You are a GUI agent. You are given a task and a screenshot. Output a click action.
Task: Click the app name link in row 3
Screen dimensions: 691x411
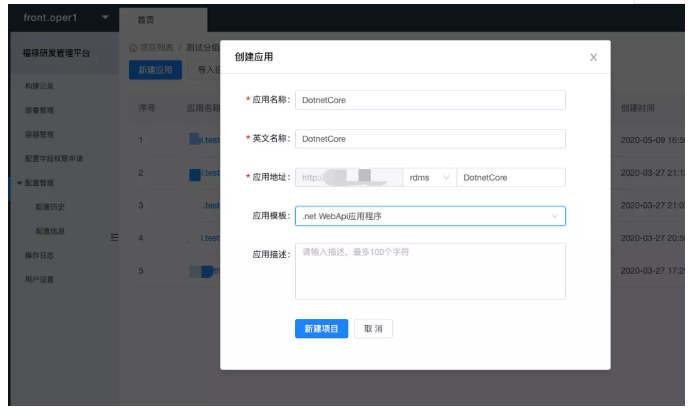point(211,205)
